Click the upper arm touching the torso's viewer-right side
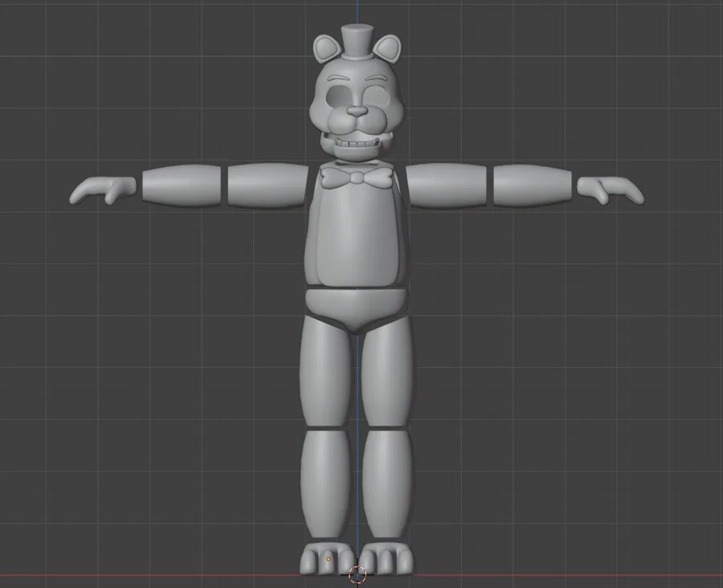This screenshot has width=723, height=588. point(446,186)
